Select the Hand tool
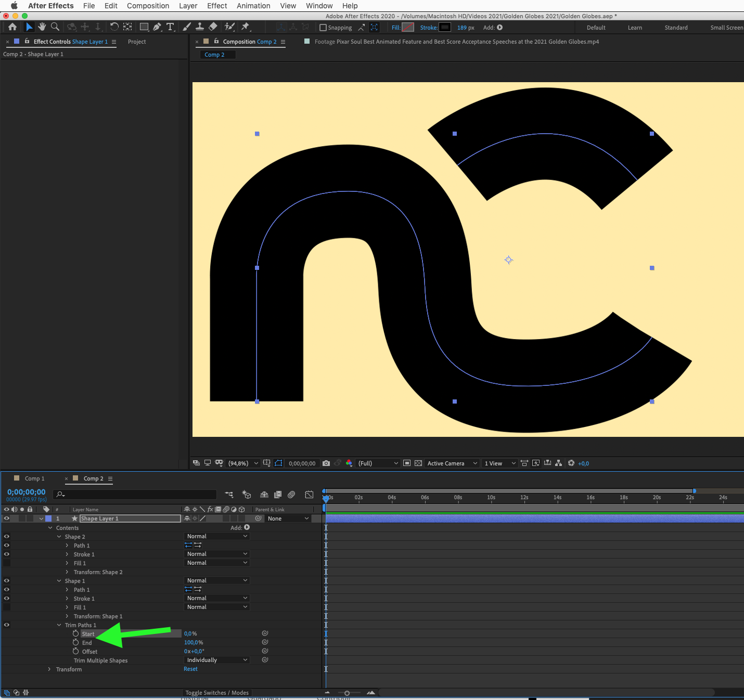The height and width of the screenshot is (700, 744). [42, 27]
